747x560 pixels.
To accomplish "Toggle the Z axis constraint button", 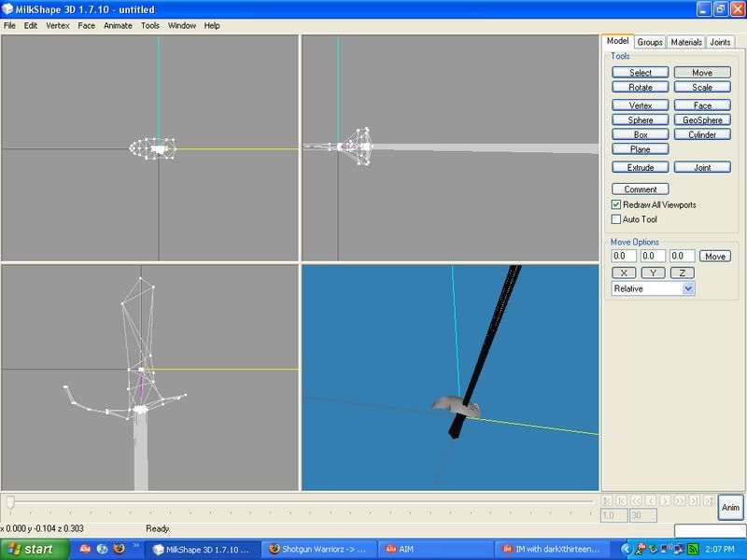I will pos(683,273).
